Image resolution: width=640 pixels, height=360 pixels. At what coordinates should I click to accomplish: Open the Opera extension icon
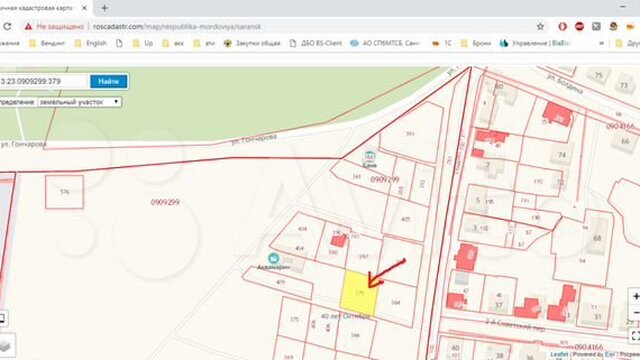[x=563, y=27]
